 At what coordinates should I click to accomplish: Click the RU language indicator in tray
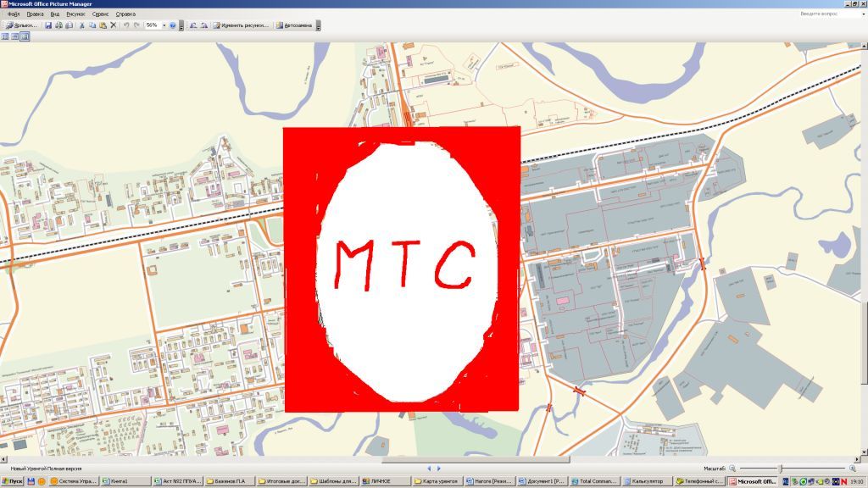(785, 481)
